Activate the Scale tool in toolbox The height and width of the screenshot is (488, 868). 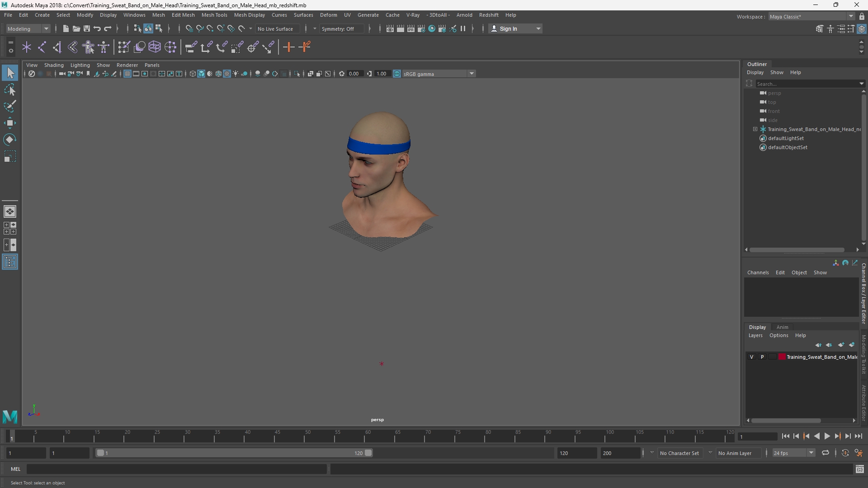click(10, 156)
